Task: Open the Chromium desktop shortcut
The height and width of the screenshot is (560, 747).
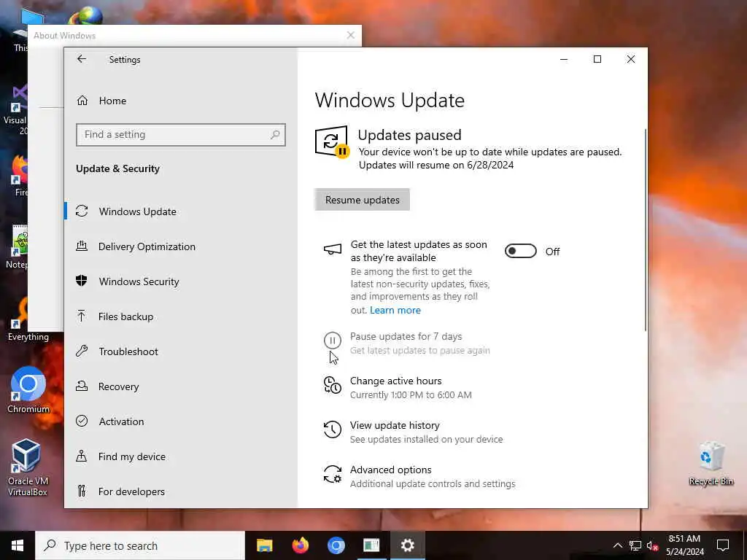Action: (x=28, y=389)
